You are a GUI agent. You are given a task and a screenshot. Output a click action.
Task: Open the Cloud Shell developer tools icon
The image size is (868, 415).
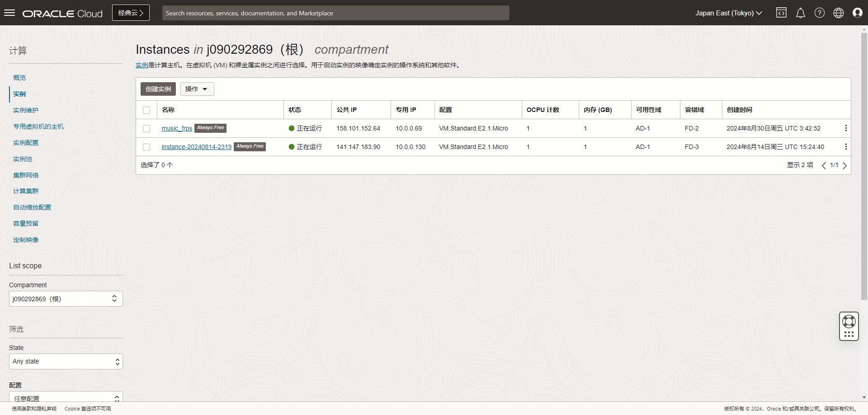click(781, 13)
